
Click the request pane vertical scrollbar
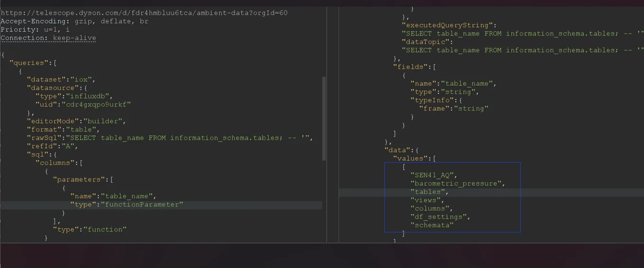point(324,118)
